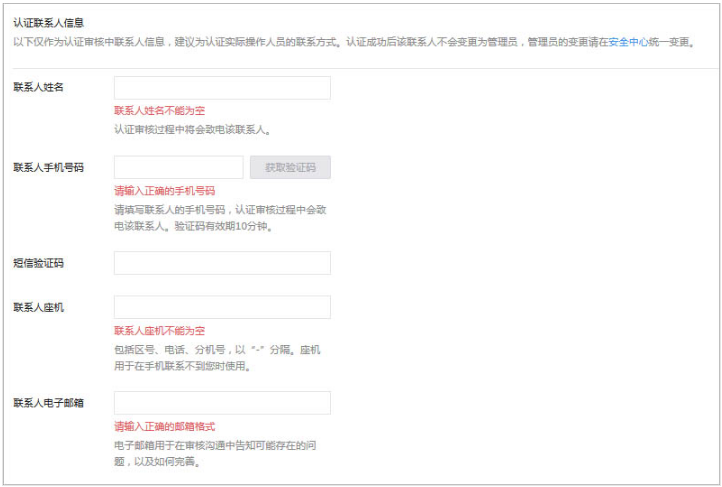Click the 联系人座机 input field
This screenshot has width=722, height=487.
tap(222, 307)
